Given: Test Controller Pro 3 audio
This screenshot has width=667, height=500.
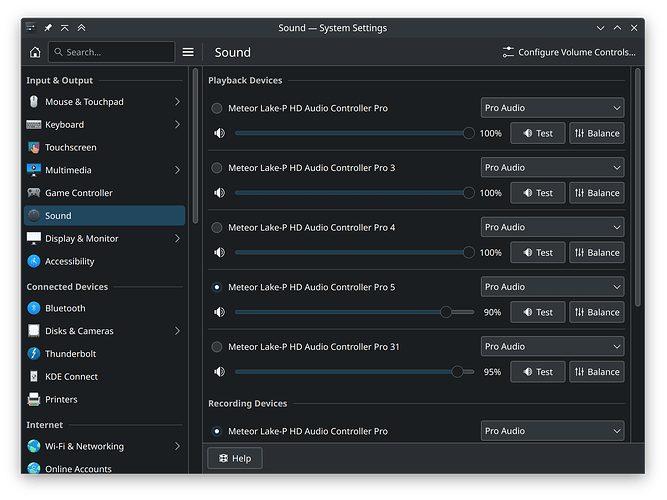Looking at the screenshot, I should click(538, 193).
